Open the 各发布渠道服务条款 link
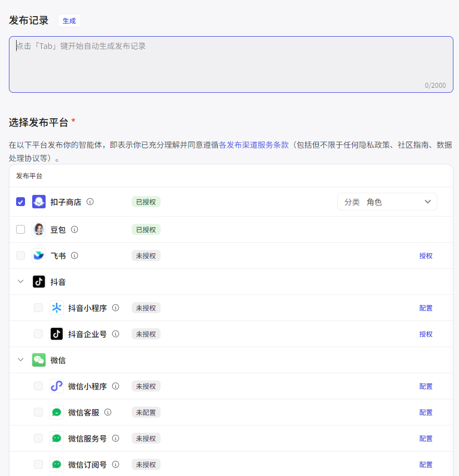459x476 pixels. click(x=253, y=145)
